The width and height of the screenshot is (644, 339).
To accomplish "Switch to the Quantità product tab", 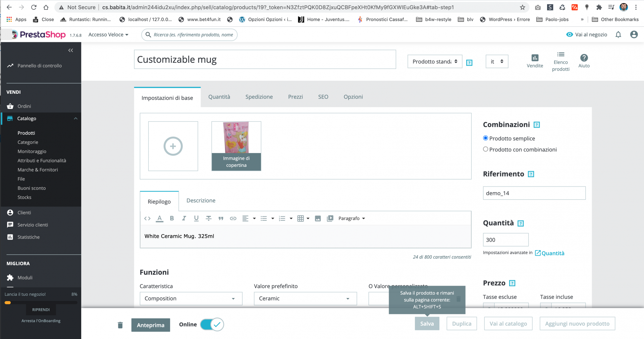I will click(219, 97).
